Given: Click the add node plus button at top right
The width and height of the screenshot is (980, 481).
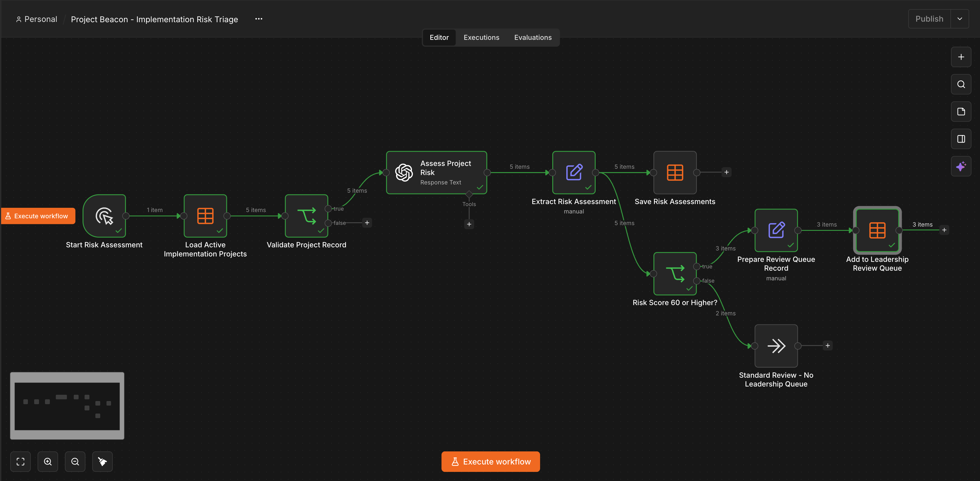Looking at the screenshot, I should [x=961, y=57].
